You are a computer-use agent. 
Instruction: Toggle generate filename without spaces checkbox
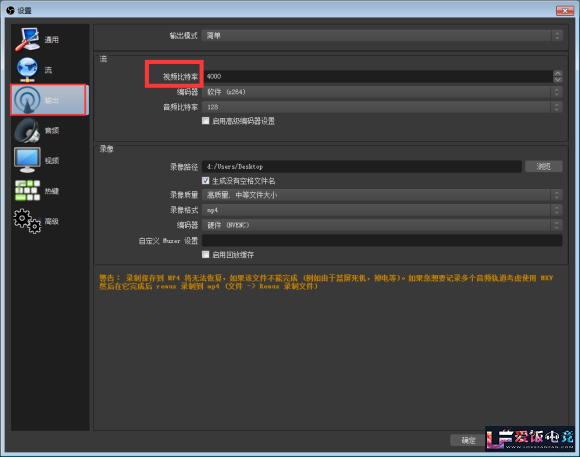tap(206, 181)
